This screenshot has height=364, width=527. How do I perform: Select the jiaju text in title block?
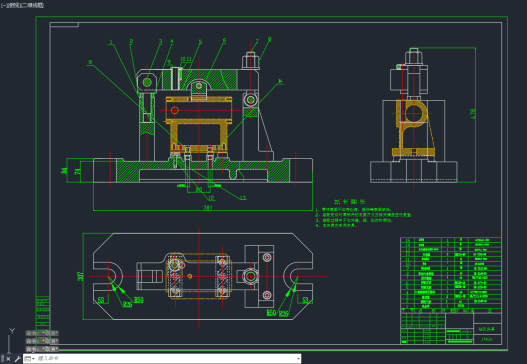tap(486, 339)
